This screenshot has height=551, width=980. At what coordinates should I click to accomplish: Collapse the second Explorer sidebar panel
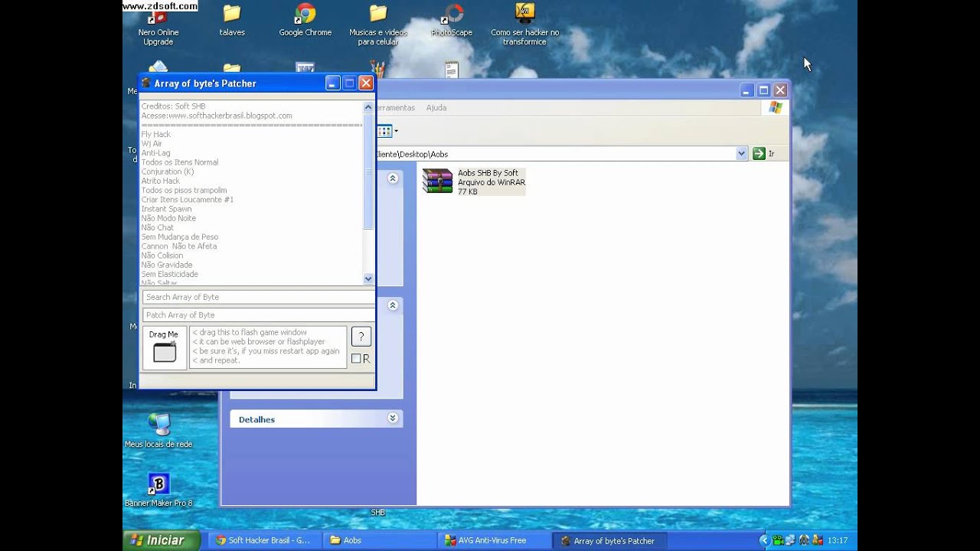(x=393, y=305)
